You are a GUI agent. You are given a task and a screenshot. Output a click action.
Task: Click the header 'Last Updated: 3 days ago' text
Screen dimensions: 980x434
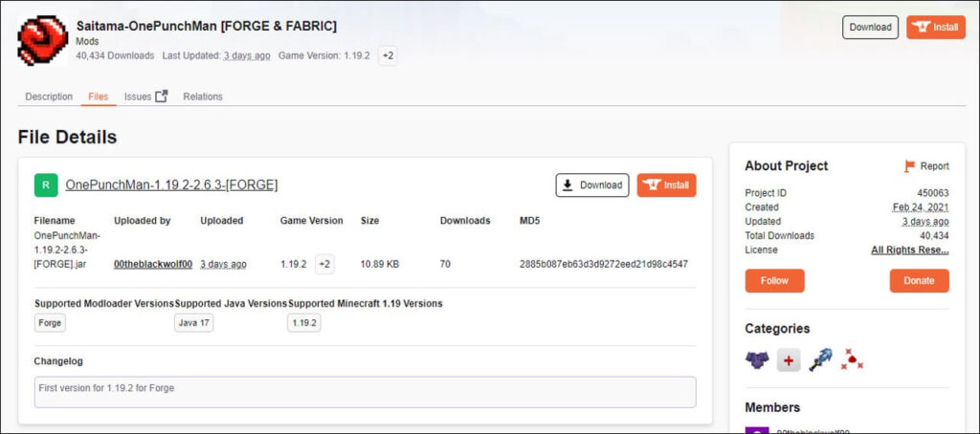coord(216,55)
